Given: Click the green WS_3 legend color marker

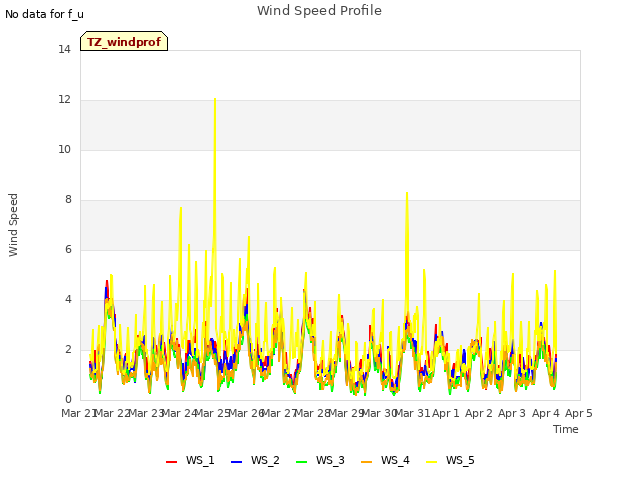Looking at the screenshot, I should click(301, 462).
